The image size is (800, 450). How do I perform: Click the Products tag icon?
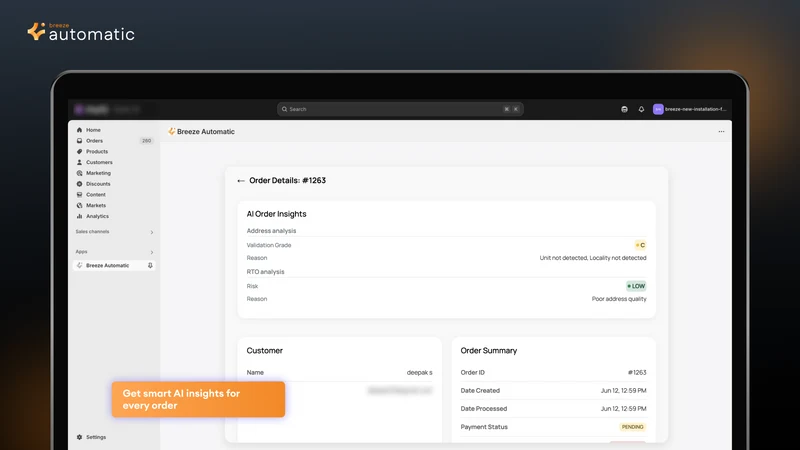pyautogui.click(x=80, y=152)
